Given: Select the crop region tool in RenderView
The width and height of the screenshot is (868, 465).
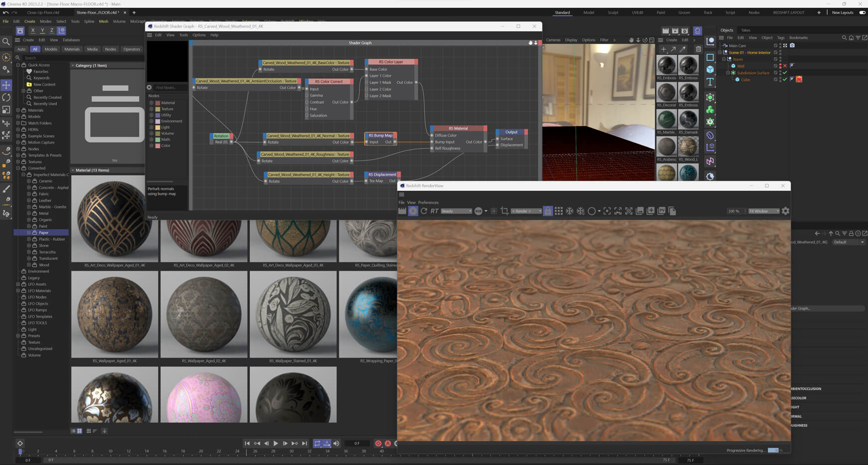Looking at the screenshot, I should (504, 211).
